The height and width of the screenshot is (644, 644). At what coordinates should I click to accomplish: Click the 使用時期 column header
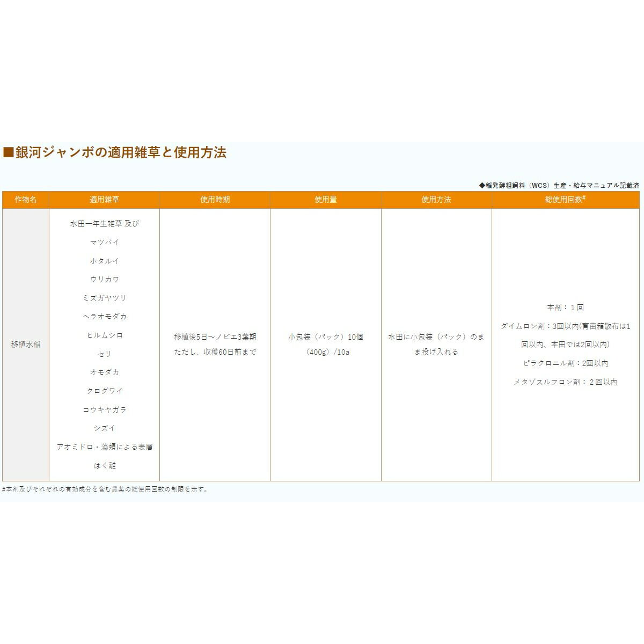coord(215,199)
